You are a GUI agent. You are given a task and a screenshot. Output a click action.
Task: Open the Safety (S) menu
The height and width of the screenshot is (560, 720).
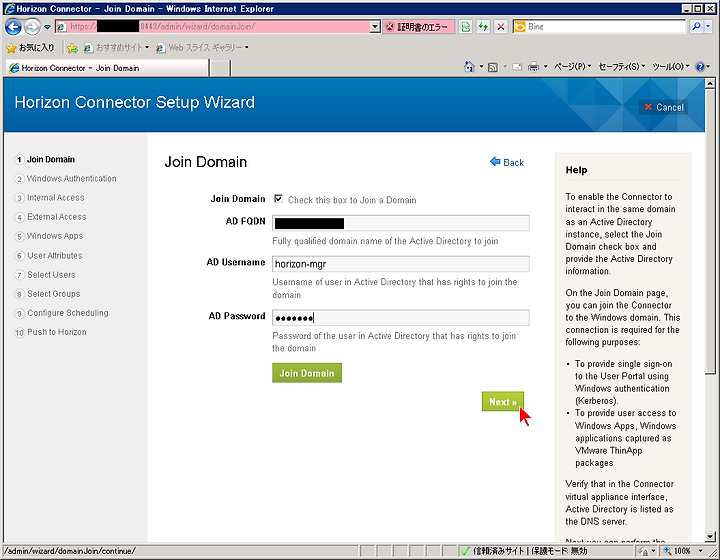pos(622,67)
